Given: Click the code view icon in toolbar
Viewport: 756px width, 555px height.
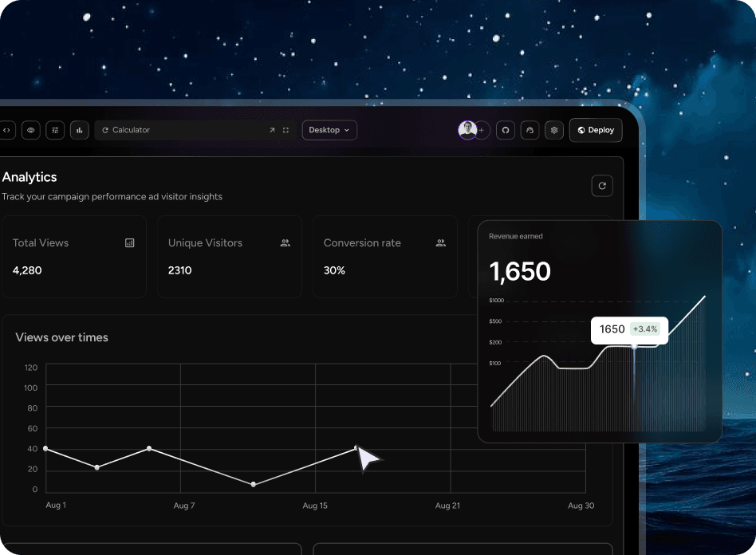Looking at the screenshot, I should pos(6,130).
